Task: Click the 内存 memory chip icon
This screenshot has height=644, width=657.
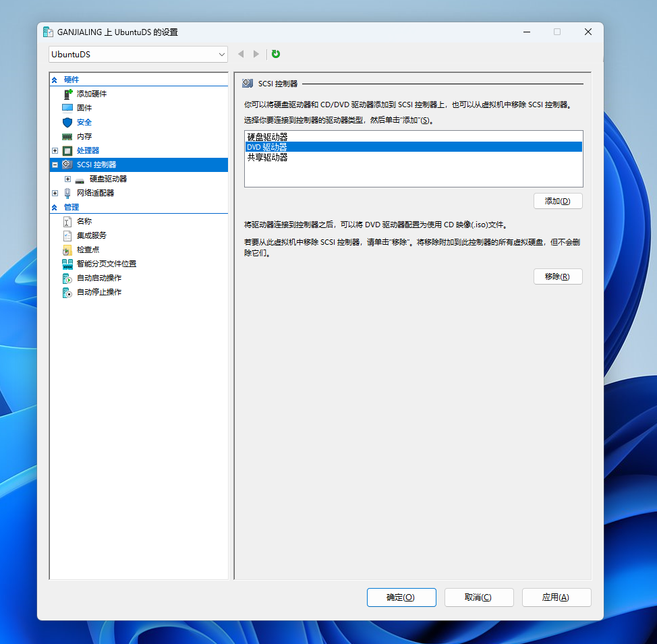Action: [x=67, y=137]
